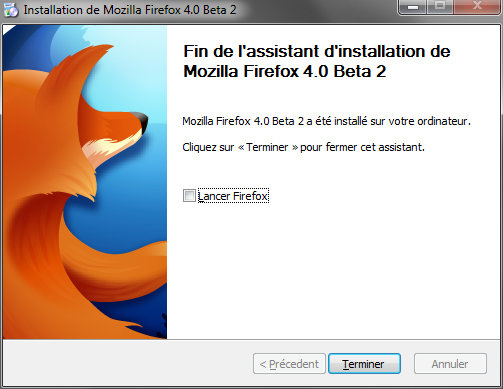Click the disabled maximize button
This screenshot has width=503, height=389.
(440, 7)
